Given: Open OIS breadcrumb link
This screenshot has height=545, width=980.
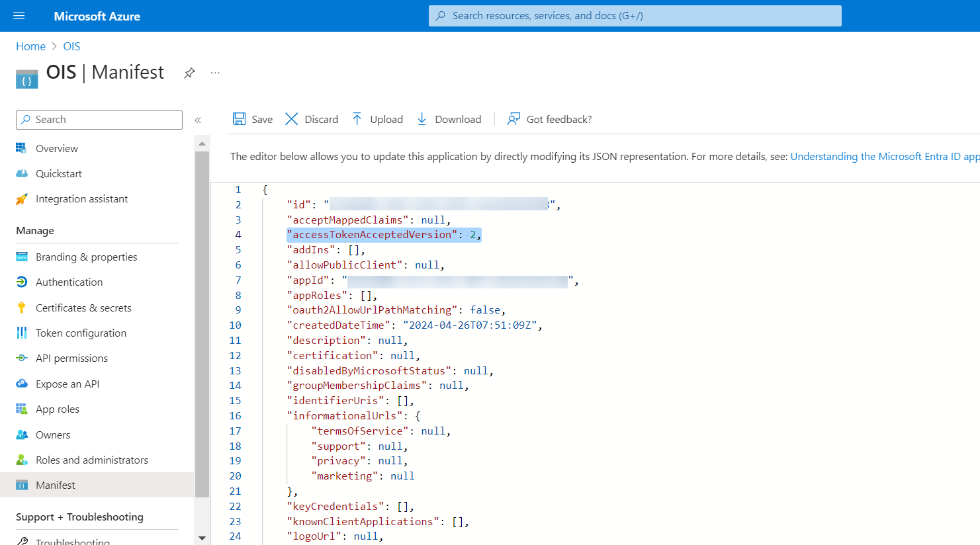Looking at the screenshot, I should point(71,46).
